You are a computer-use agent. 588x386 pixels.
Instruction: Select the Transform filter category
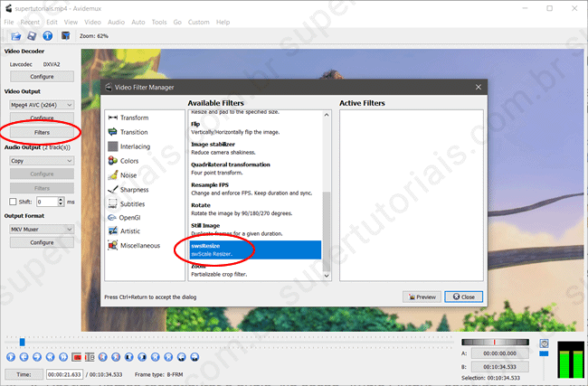click(x=134, y=118)
